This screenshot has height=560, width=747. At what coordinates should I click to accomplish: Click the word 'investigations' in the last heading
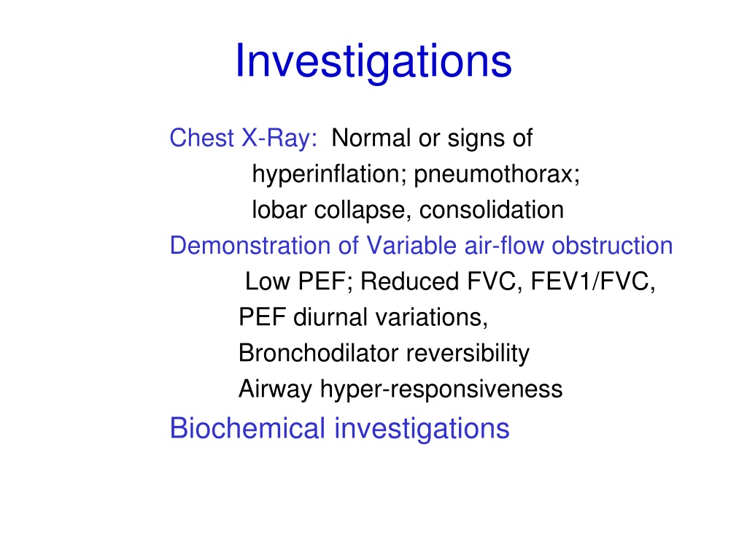pyautogui.click(x=422, y=429)
